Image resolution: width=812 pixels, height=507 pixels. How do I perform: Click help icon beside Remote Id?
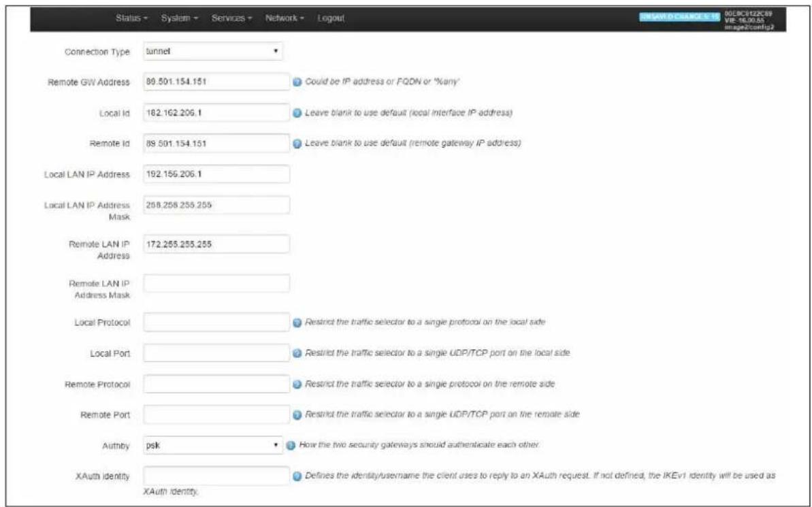pos(297,144)
